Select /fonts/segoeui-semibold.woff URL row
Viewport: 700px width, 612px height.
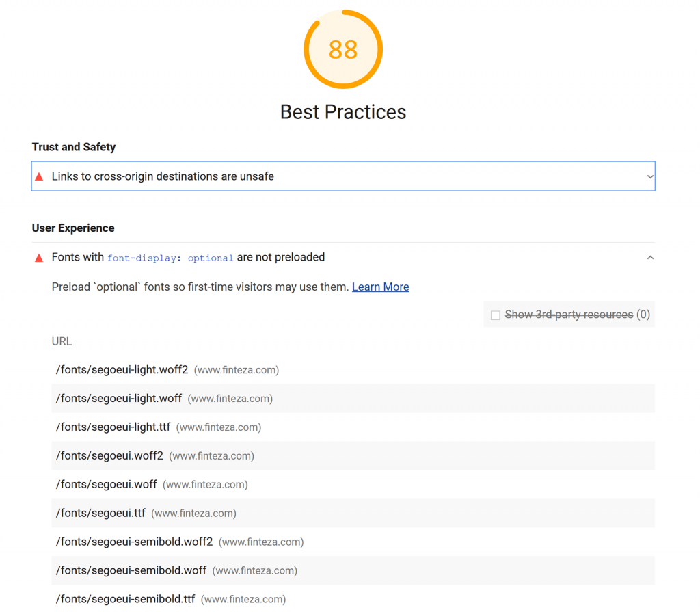pyautogui.click(x=353, y=570)
